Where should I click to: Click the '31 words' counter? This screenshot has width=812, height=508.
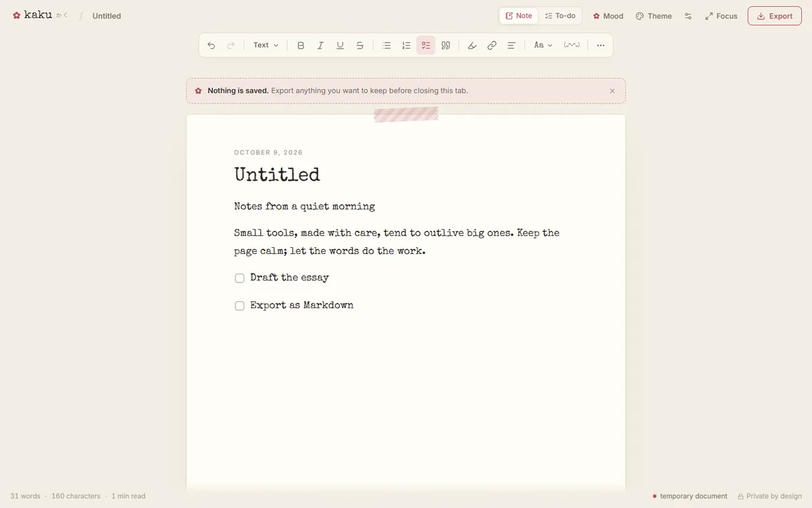[25, 496]
